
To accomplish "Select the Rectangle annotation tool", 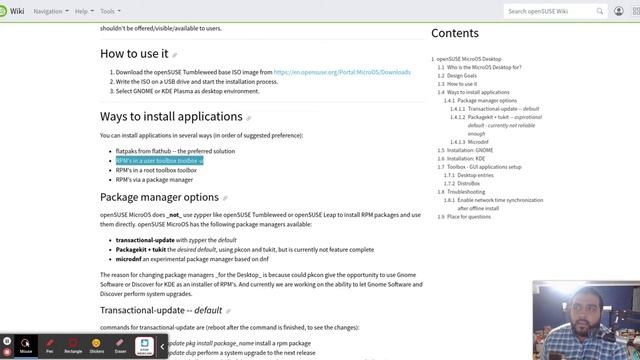I will click(x=73, y=346).
